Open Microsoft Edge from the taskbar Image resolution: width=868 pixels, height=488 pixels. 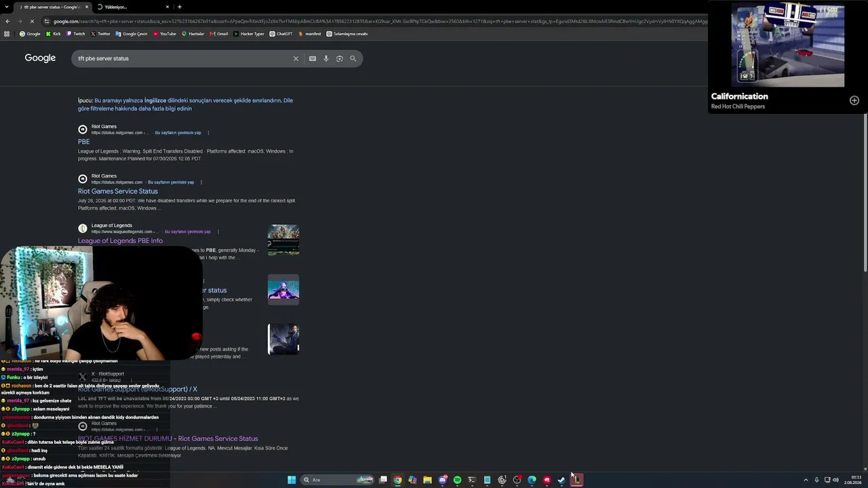click(x=532, y=480)
